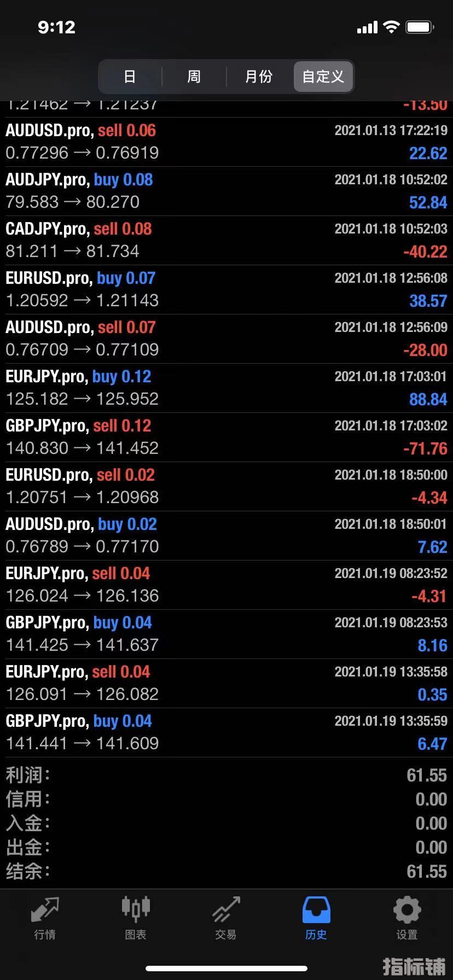Image resolution: width=453 pixels, height=980 pixels.
Task: Tap the battery indicator in status bar
Action: pyautogui.click(x=420, y=27)
